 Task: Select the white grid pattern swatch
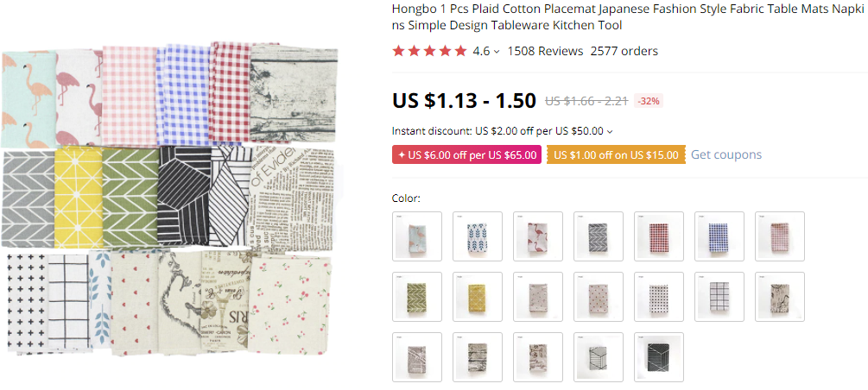(719, 297)
